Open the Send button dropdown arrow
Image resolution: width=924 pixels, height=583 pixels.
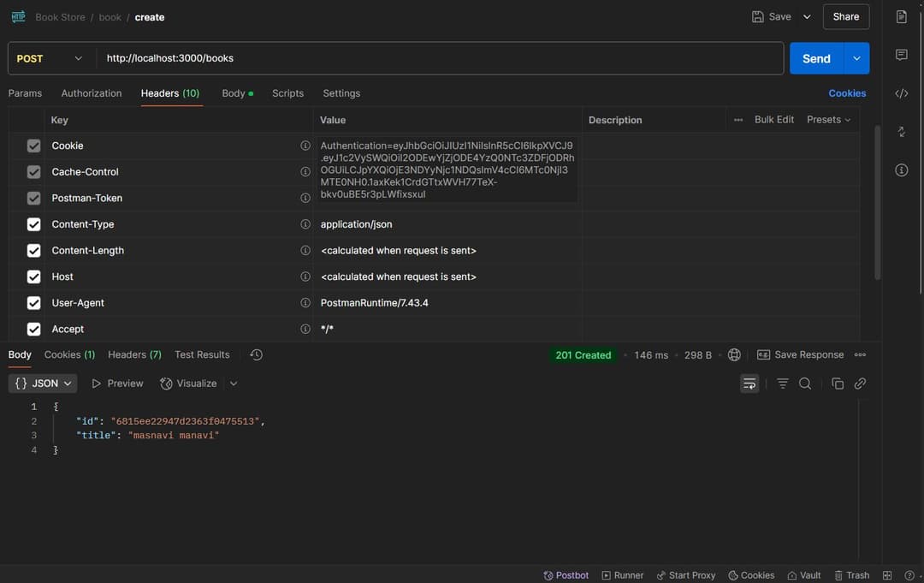click(858, 58)
